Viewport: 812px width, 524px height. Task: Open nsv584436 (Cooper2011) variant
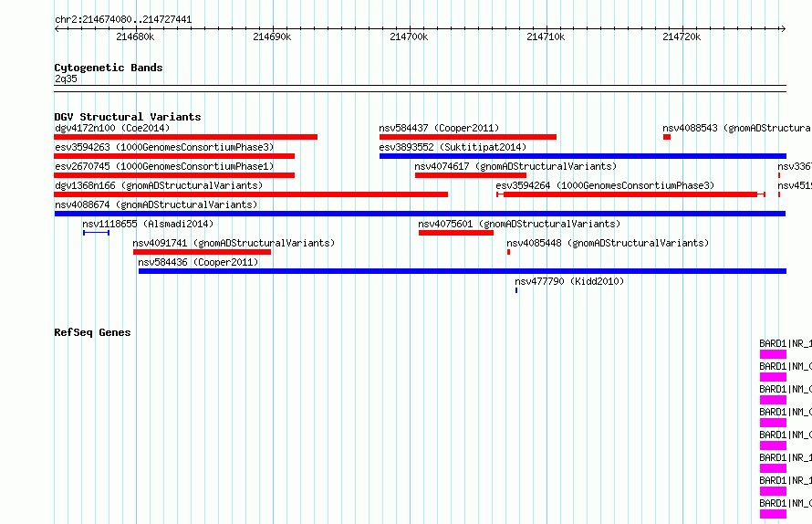coord(198,262)
